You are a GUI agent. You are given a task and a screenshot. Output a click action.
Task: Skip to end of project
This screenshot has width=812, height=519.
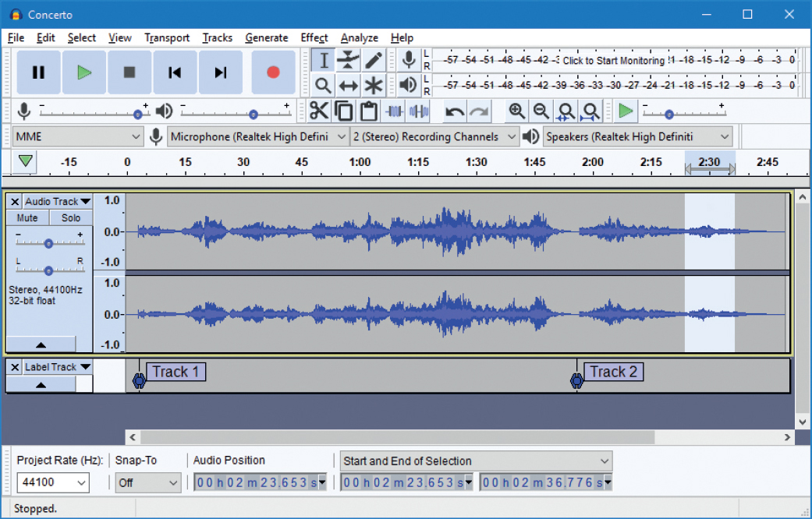tap(221, 72)
